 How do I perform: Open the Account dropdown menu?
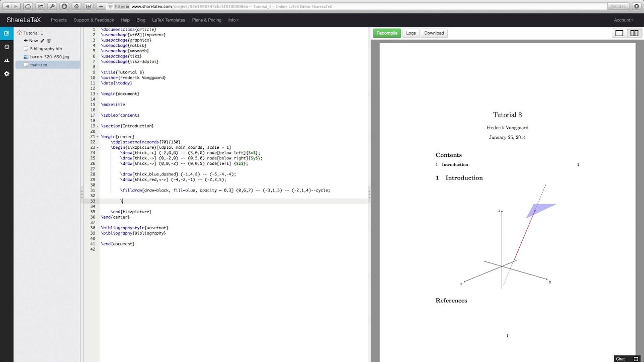coord(623,20)
